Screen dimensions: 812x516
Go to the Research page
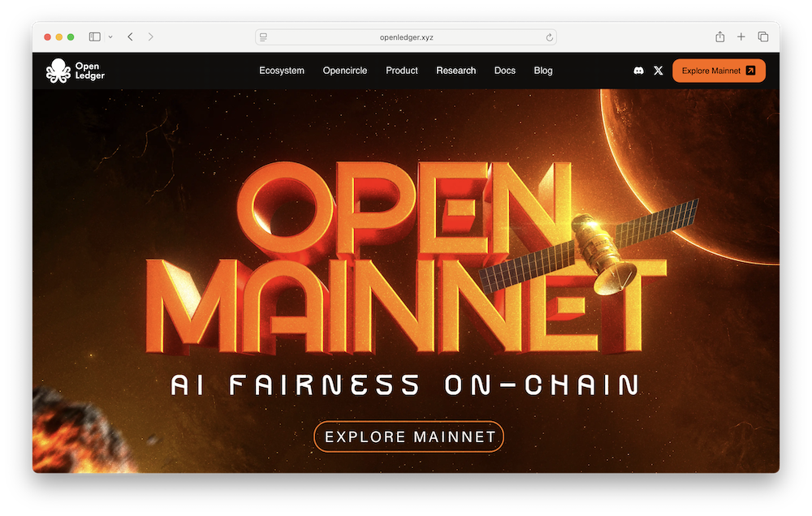click(456, 71)
